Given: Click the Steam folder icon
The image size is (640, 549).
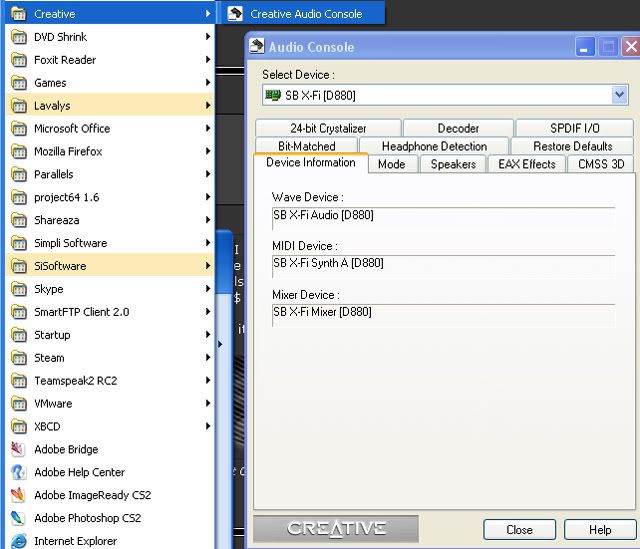Looking at the screenshot, I should pos(18,358).
